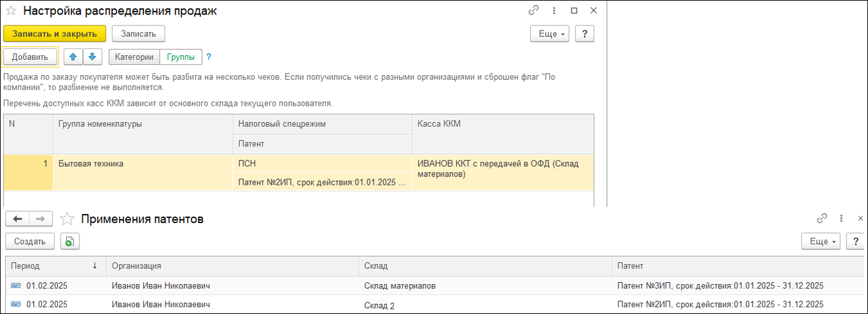Select the Склад материалов cell
The image size is (868, 314).
(486, 286)
